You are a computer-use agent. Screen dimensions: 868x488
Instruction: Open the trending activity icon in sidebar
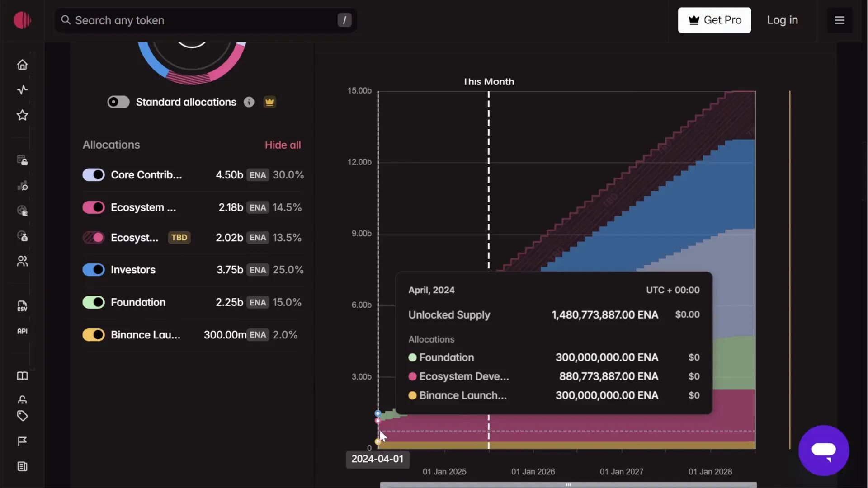click(22, 90)
